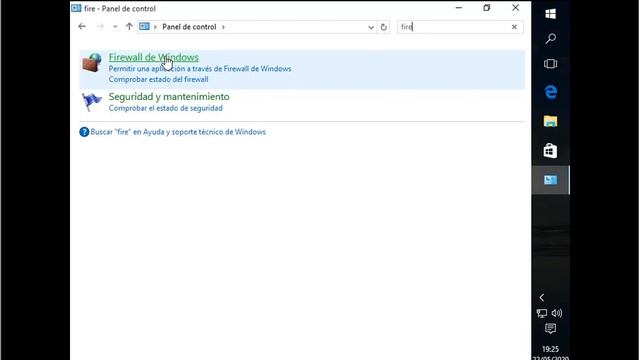Open Microsoft Store from the taskbar
This screenshot has height=360, width=640.
click(550, 151)
